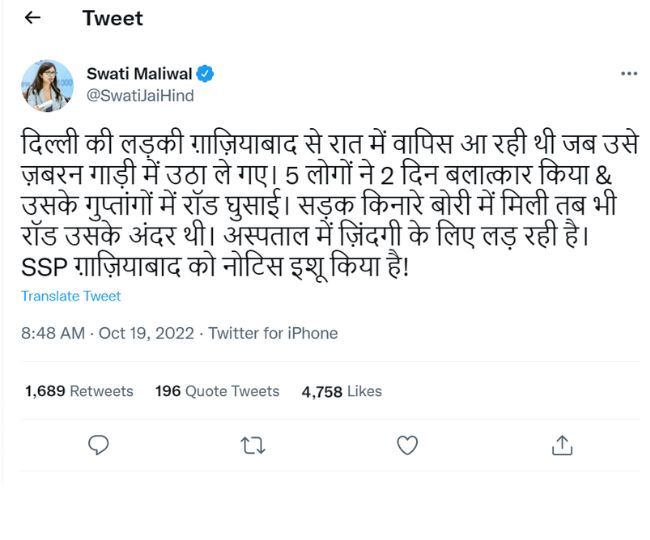
Task: Open the @SwatiJaiHind handle
Action: [140, 96]
